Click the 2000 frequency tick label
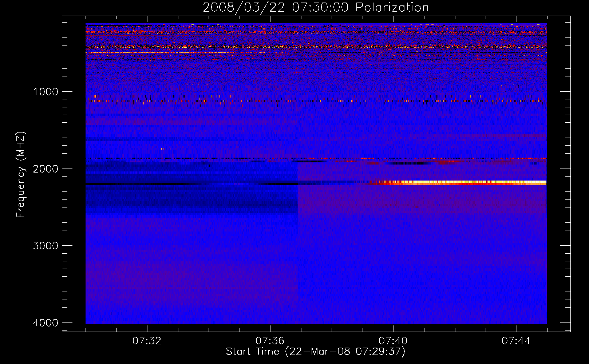This screenshot has height=364, width=589. [x=46, y=169]
